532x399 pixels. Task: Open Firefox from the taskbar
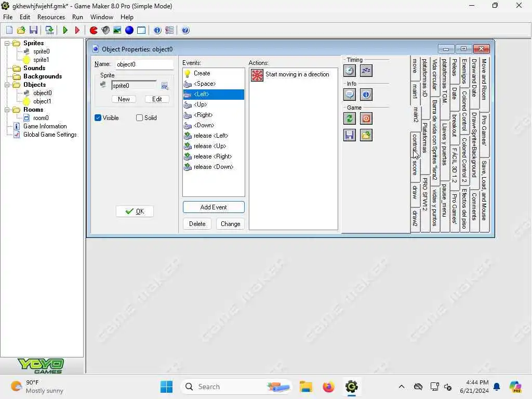[328, 387]
